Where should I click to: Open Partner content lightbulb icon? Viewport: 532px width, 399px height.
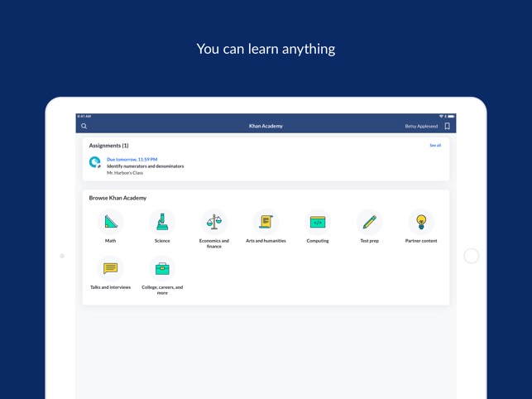[x=421, y=223]
